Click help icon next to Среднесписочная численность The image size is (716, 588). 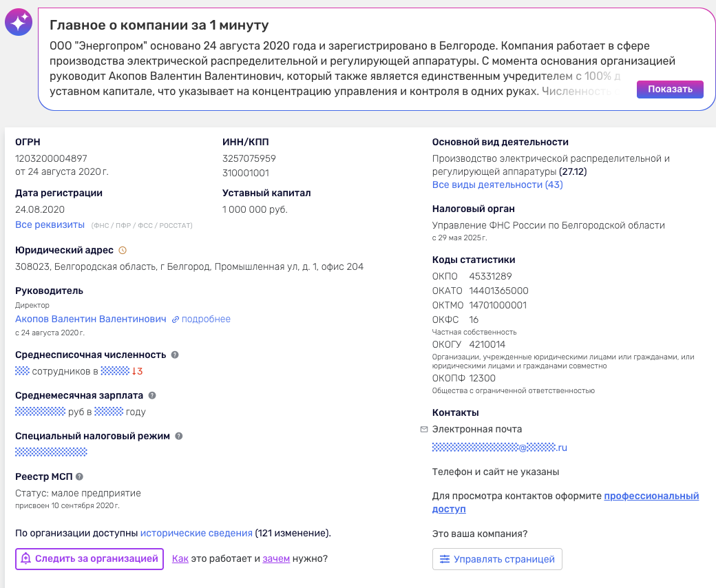(x=175, y=355)
